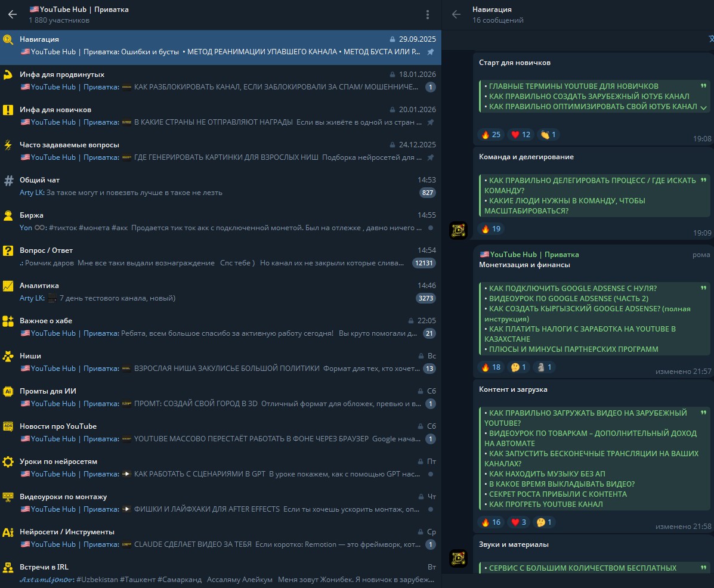Go back using the Навигация panel arrow
Image resolution: width=714 pixels, height=588 pixels.
[x=456, y=15]
